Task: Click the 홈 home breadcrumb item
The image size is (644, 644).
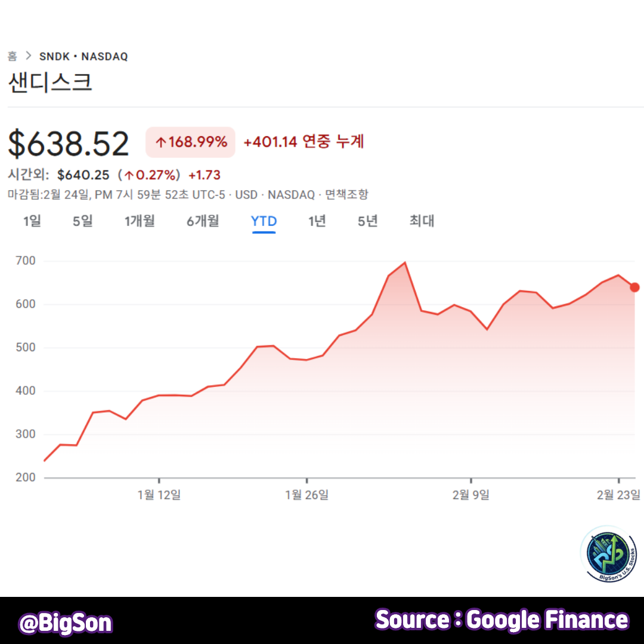Action: [11, 56]
